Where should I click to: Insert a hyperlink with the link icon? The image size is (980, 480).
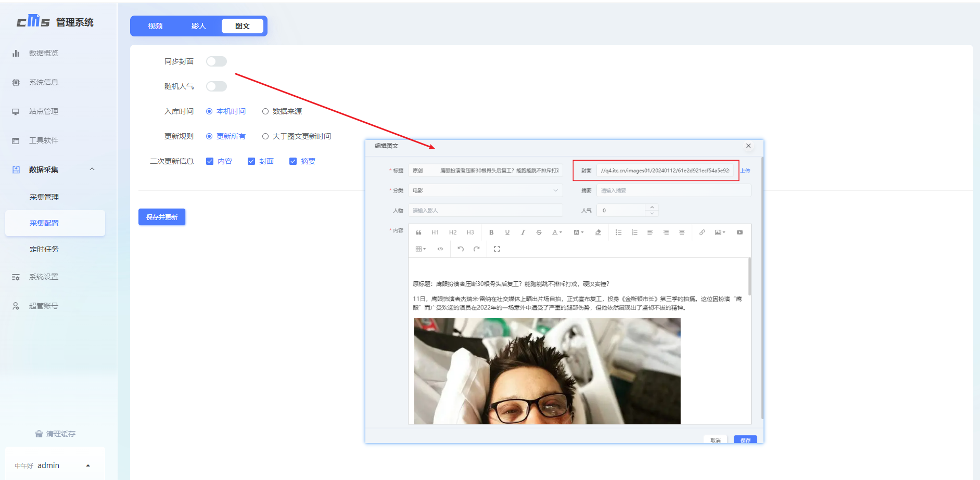702,232
